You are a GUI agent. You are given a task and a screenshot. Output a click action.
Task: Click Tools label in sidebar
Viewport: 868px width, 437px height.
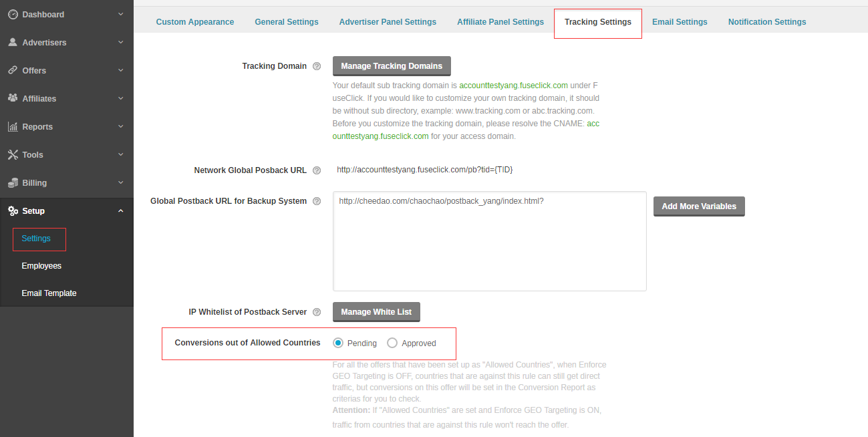click(x=33, y=154)
